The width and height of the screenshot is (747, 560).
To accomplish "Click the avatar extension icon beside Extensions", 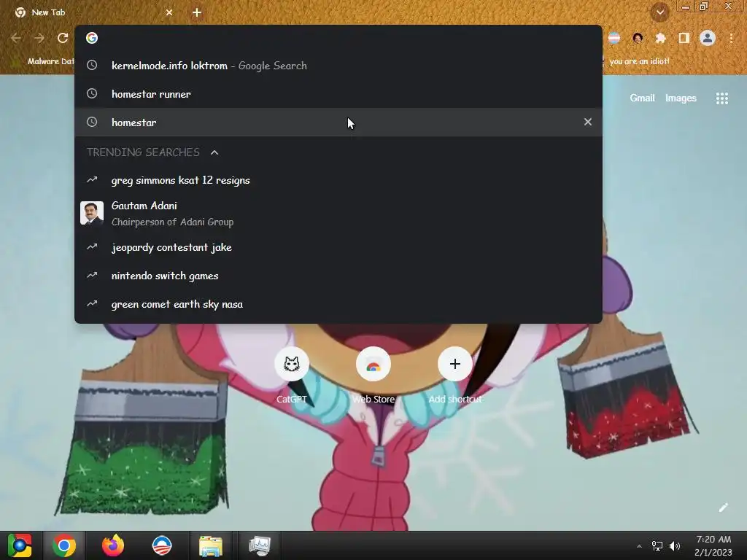I will 638,38.
